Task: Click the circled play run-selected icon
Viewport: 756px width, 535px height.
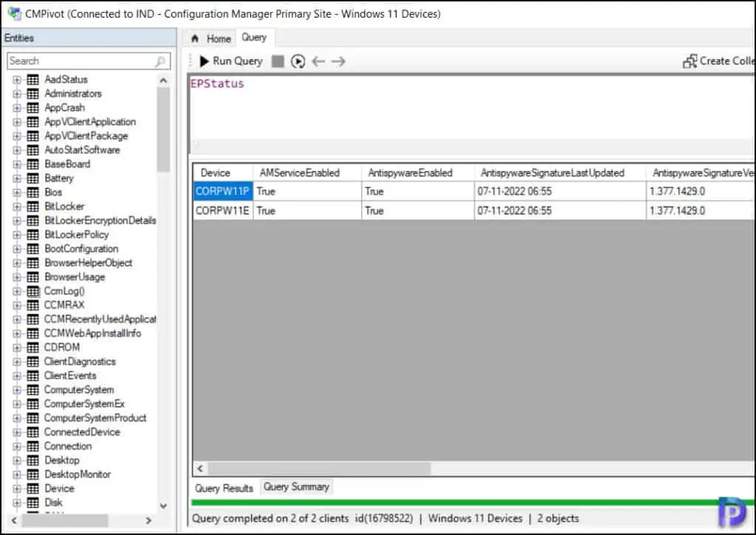Action: (x=298, y=61)
